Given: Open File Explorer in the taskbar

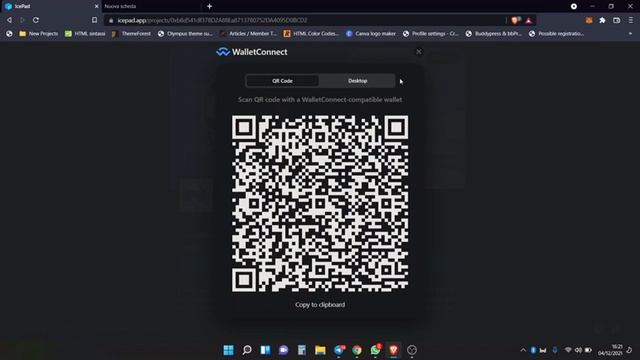Looking at the screenshot, I should [x=320, y=350].
